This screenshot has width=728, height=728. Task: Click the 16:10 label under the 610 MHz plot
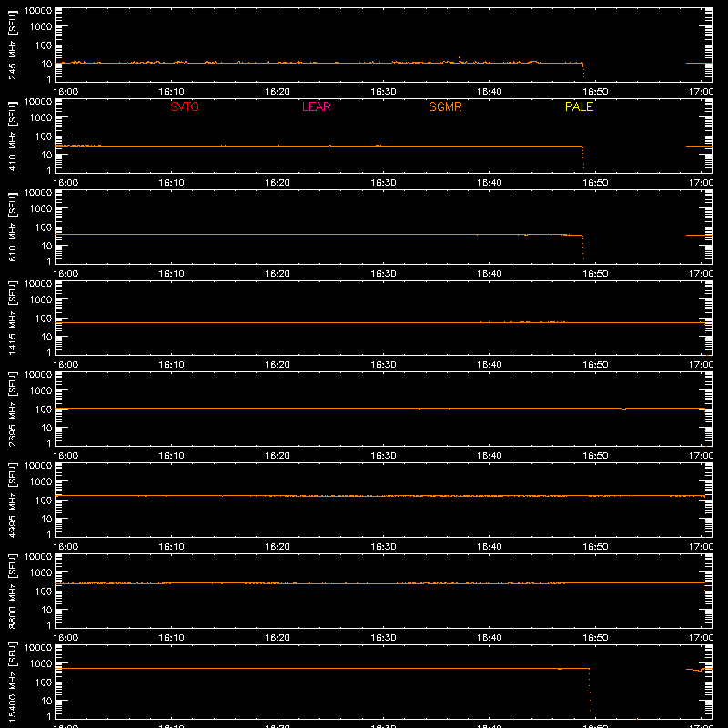pos(171,274)
